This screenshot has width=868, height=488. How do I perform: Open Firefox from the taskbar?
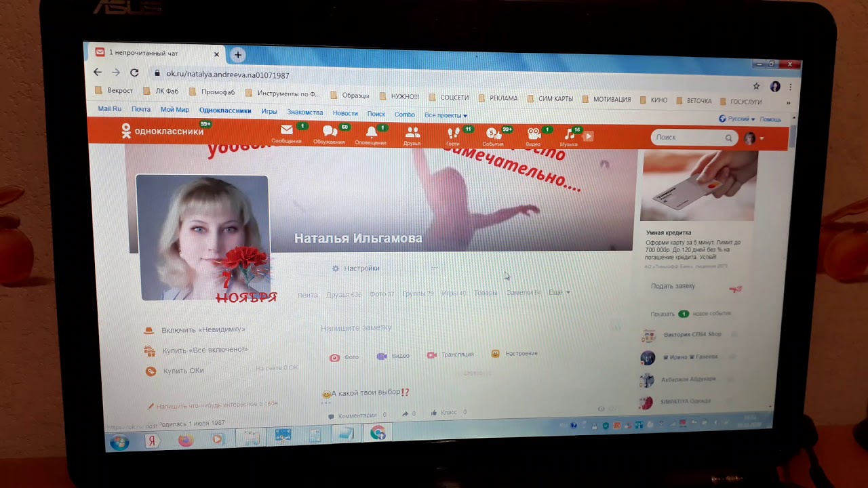[185, 441]
